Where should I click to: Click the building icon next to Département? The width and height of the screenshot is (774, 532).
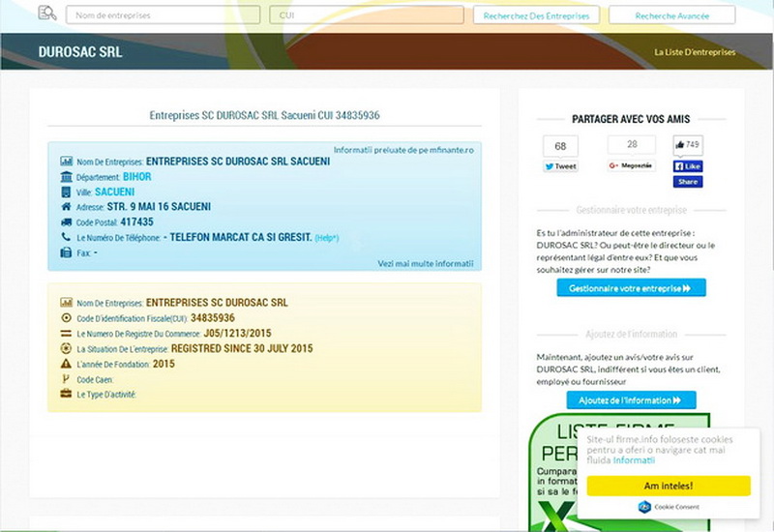click(x=66, y=176)
